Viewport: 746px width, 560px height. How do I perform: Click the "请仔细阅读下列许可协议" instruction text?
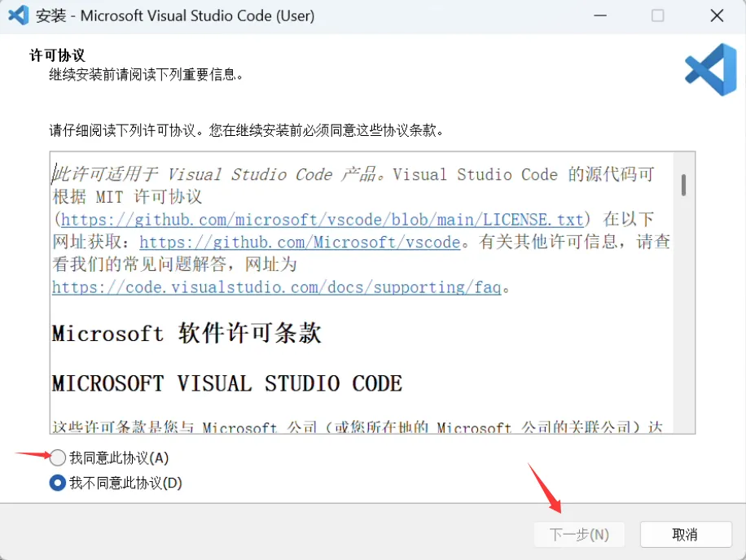pos(122,130)
